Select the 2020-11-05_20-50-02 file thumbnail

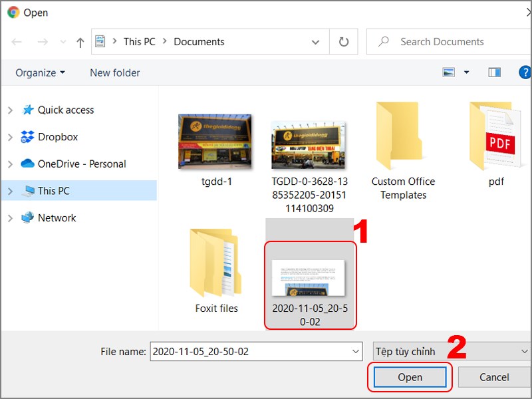pyautogui.click(x=308, y=278)
